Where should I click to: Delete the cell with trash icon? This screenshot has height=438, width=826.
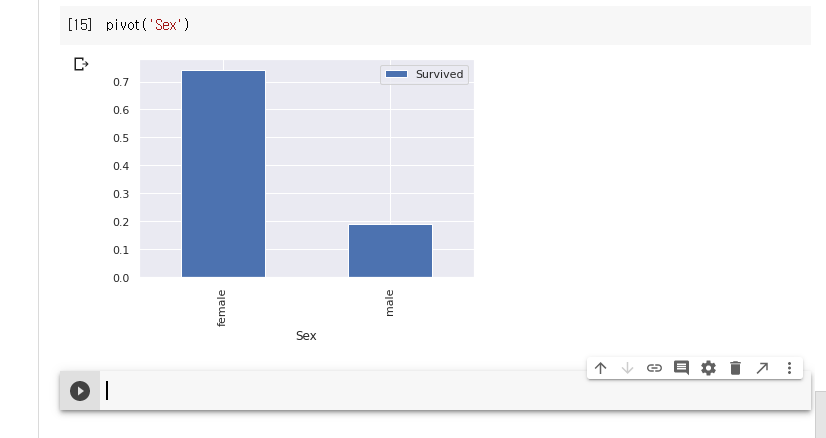pos(735,368)
